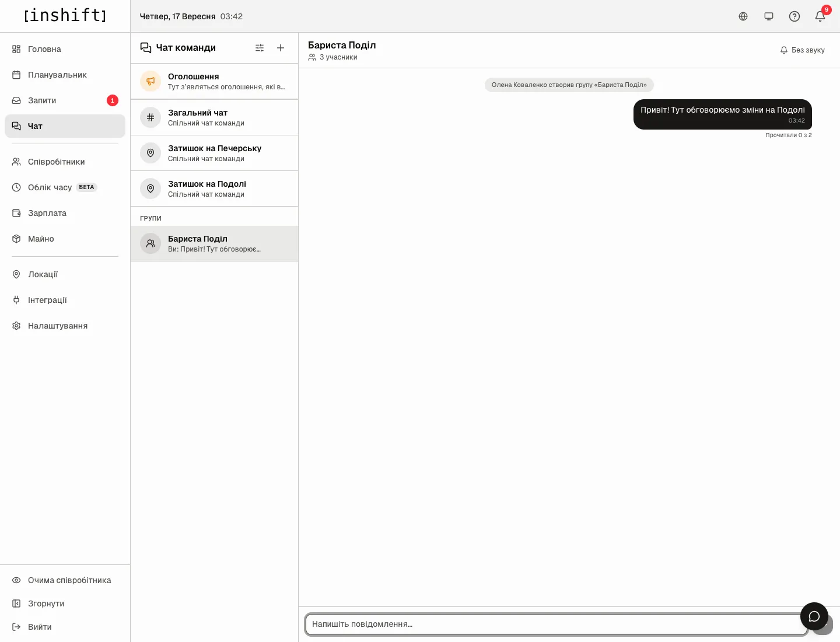Open Планувальник in sidebar
The image size is (840, 642).
click(65, 75)
